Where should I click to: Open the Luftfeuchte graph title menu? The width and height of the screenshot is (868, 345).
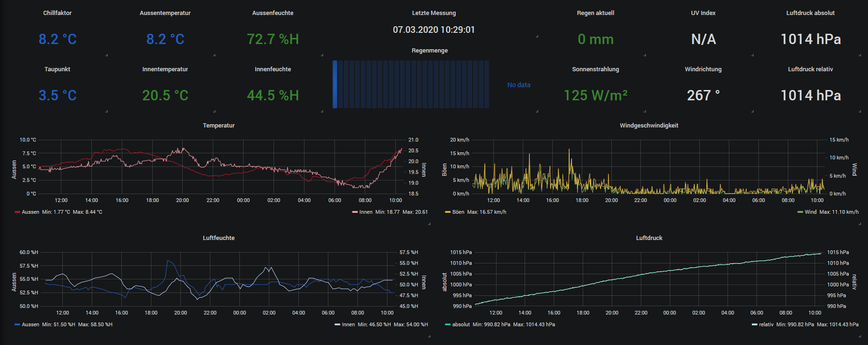tap(219, 238)
